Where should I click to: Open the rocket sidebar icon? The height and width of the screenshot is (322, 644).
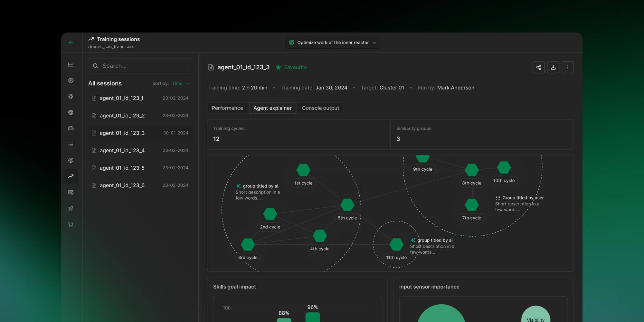[x=71, y=208]
